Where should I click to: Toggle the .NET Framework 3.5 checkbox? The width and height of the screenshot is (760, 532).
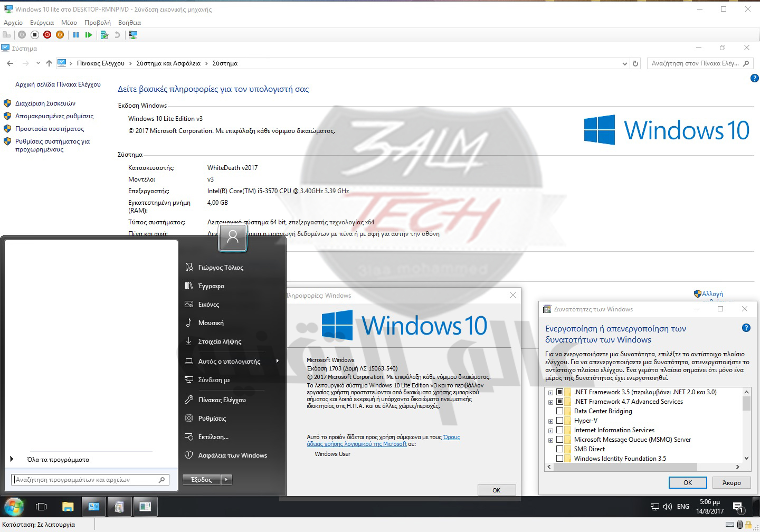560,392
